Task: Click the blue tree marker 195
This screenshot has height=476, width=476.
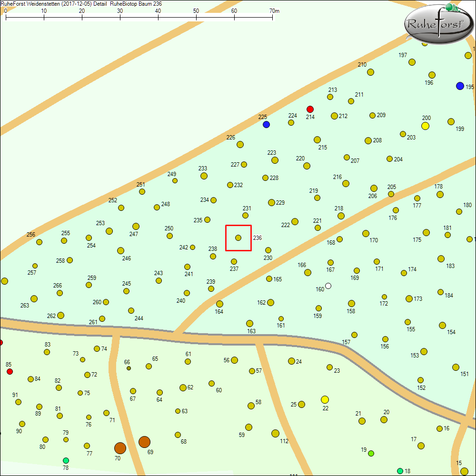Action: (x=460, y=86)
